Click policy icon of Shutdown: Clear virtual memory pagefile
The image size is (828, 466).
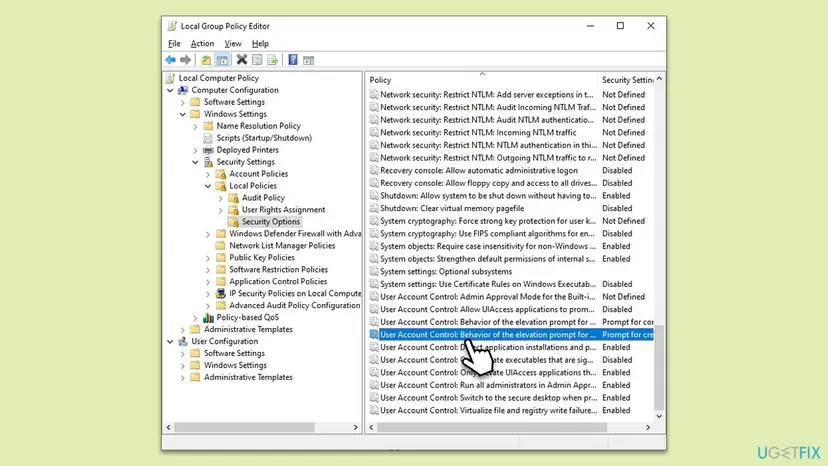click(374, 208)
